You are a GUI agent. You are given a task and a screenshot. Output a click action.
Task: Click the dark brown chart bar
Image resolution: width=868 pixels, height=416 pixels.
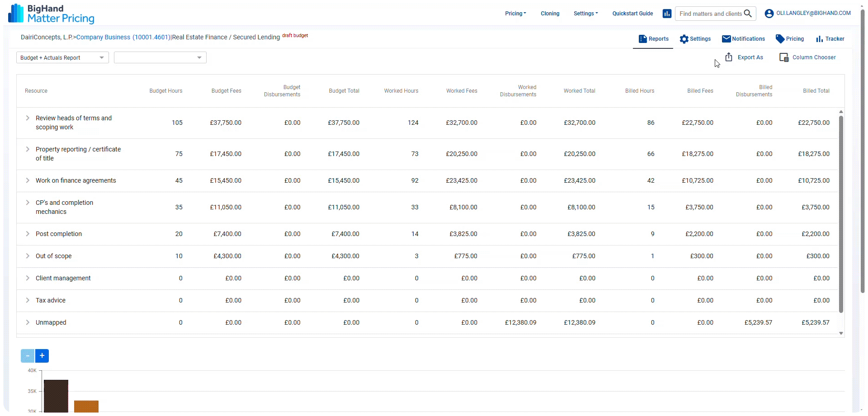pos(56,396)
